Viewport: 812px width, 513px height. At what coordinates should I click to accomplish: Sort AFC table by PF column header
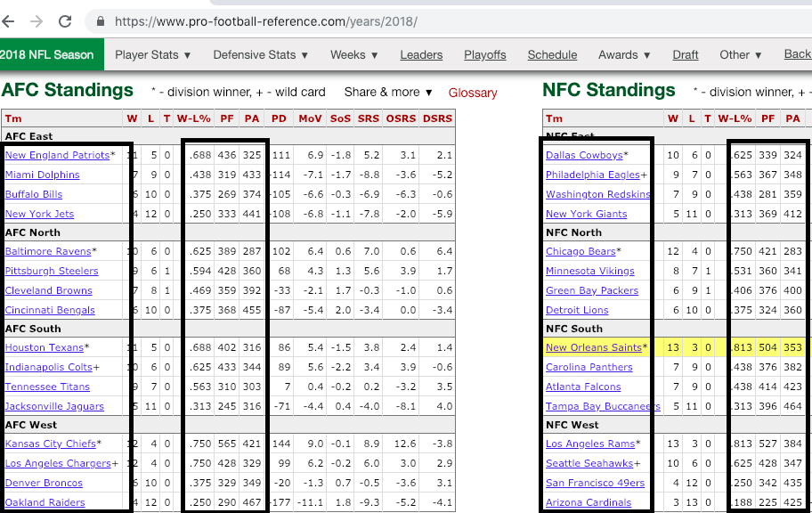click(227, 118)
